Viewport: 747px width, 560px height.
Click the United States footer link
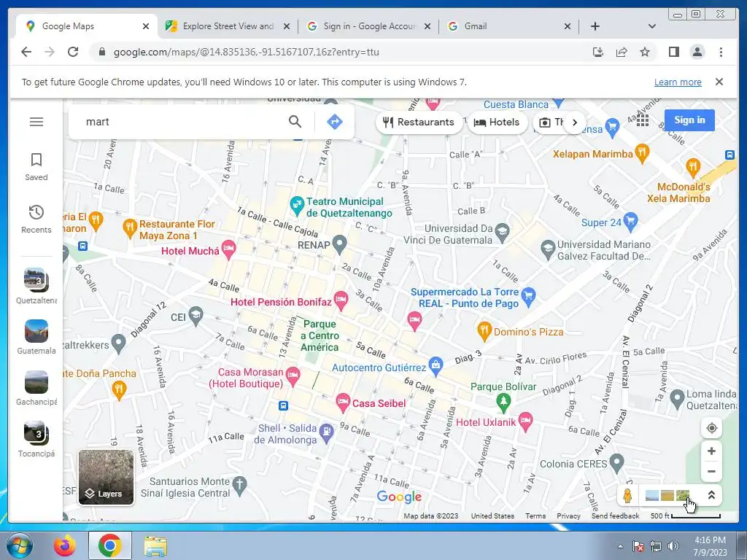point(492,516)
